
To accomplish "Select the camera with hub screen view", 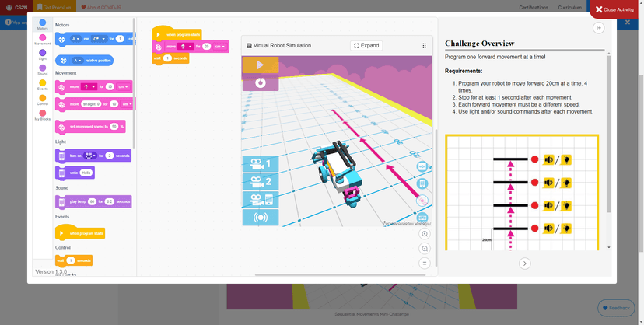I will pos(261,200).
